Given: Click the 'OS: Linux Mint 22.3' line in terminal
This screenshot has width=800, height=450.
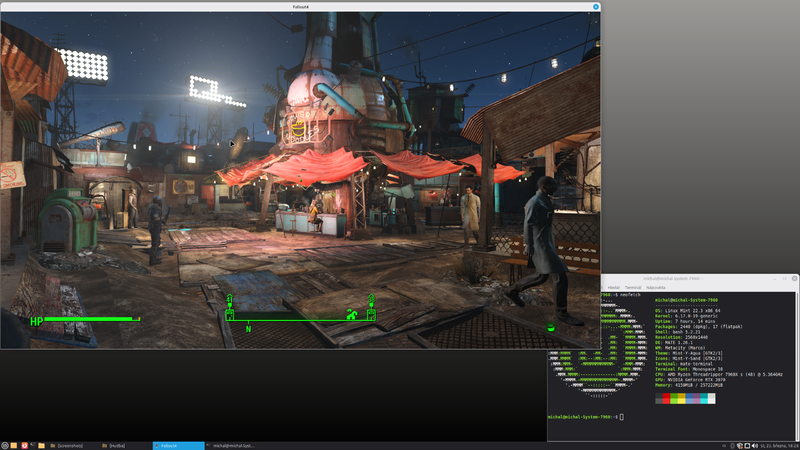Looking at the screenshot, I should click(x=687, y=311).
